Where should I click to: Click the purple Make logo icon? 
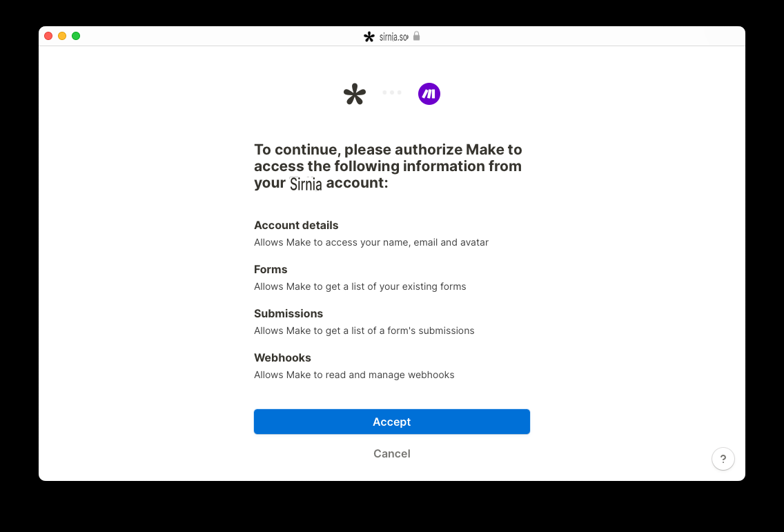click(x=429, y=94)
